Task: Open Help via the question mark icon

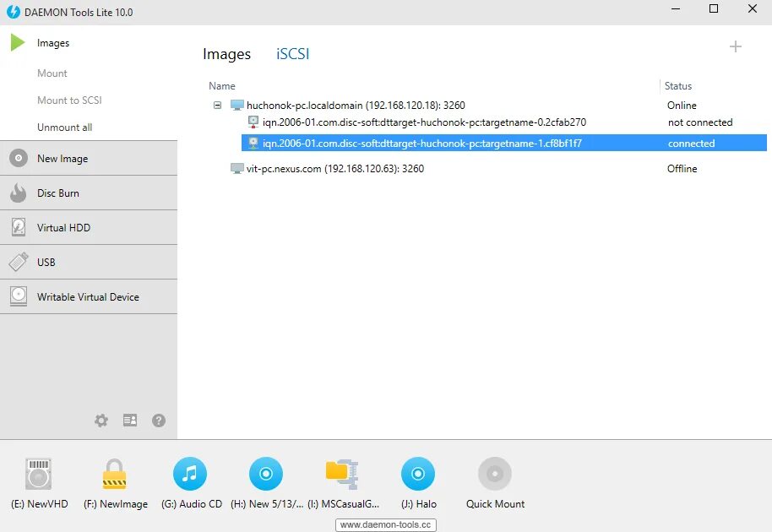Action: 159,421
